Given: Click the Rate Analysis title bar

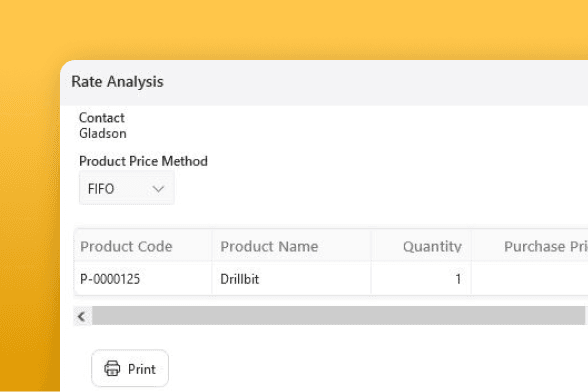Looking at the screenshot, I should tap(324, 82).
